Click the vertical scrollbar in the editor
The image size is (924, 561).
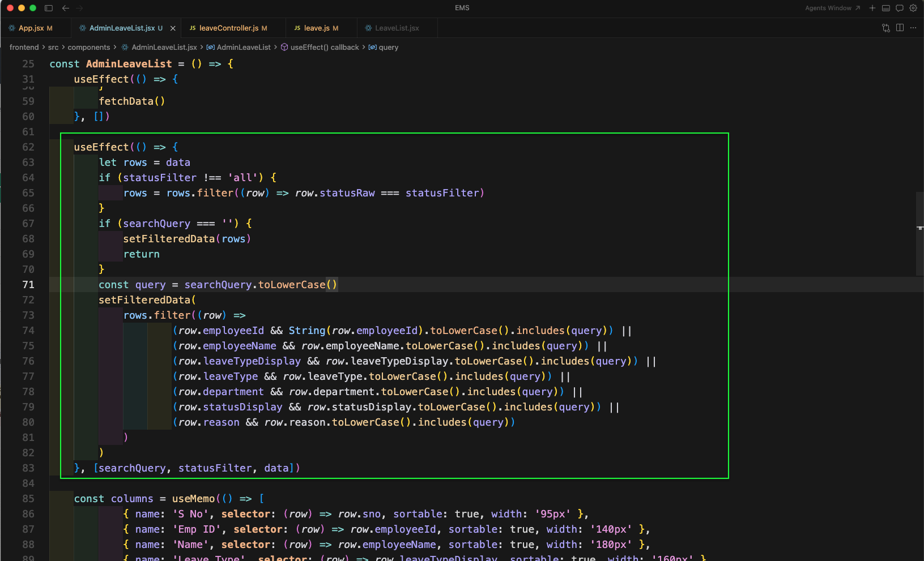click(920, 233)
